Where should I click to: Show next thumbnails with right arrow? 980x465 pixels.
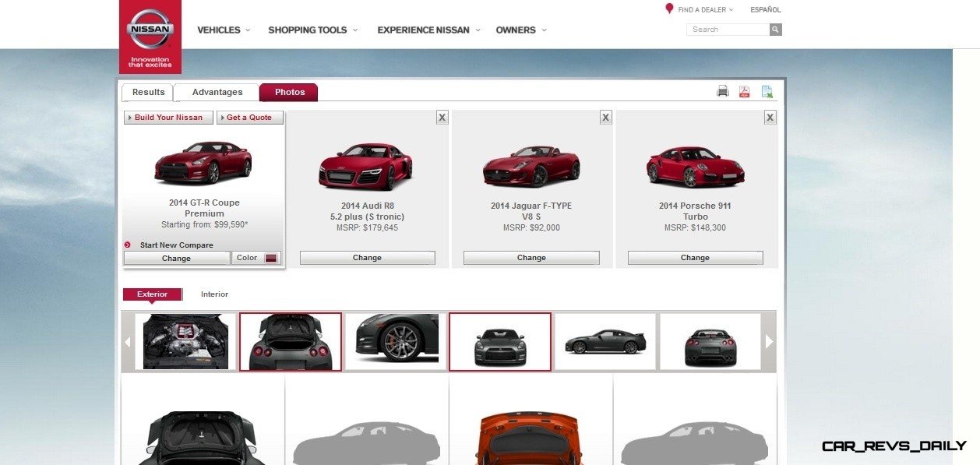click(x=770, y=341)
